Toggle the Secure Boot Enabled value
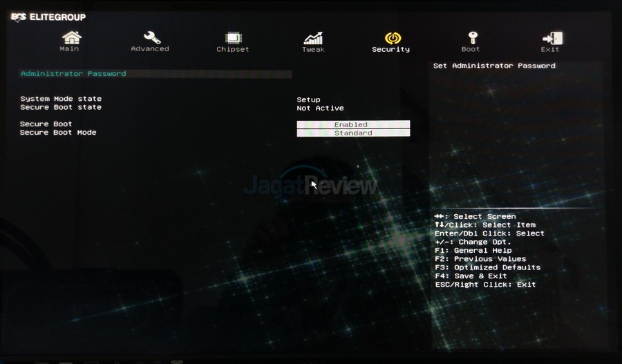This screenshot has width=622, height=364. click(353, 124)
